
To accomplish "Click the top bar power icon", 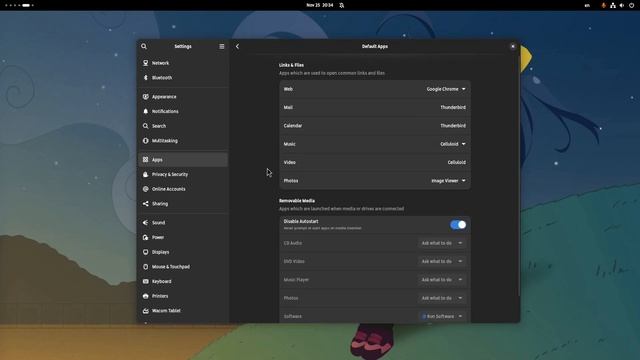I will point(631,5).
